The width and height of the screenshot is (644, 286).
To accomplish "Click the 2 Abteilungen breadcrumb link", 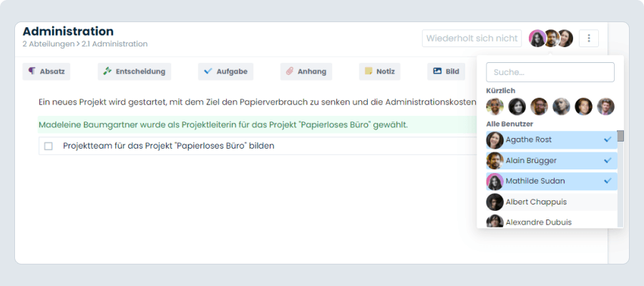I will click(49, 44).
